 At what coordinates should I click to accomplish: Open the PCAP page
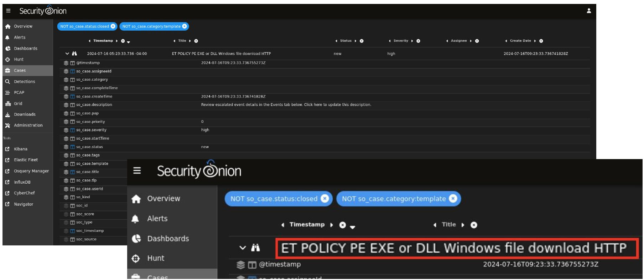coord(19,92)
